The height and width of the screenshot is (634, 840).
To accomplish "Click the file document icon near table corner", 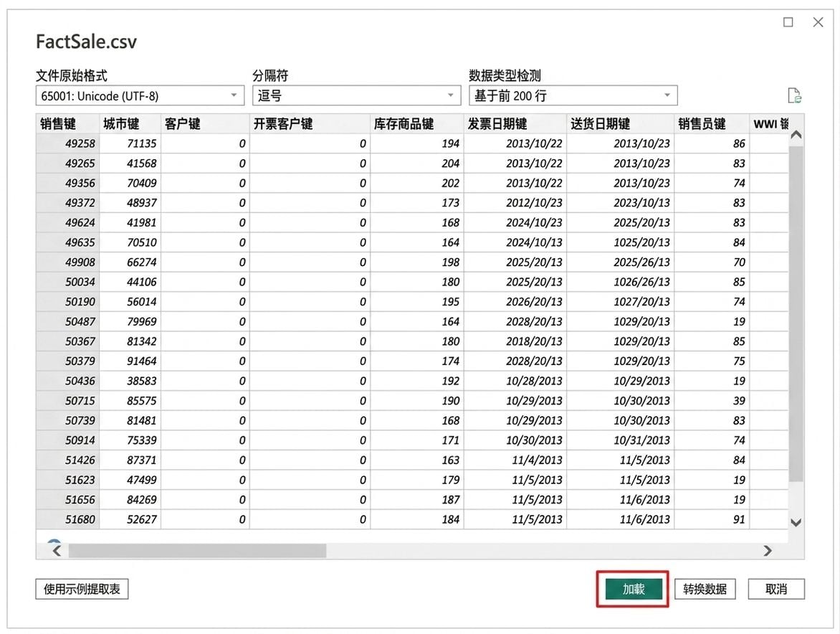I will point(794,96).
